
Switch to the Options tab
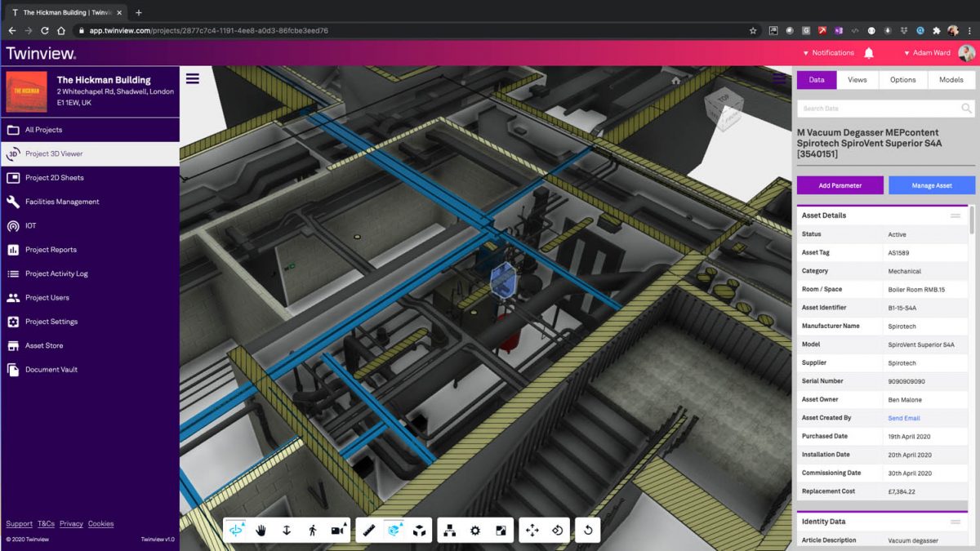coord(903,80)
